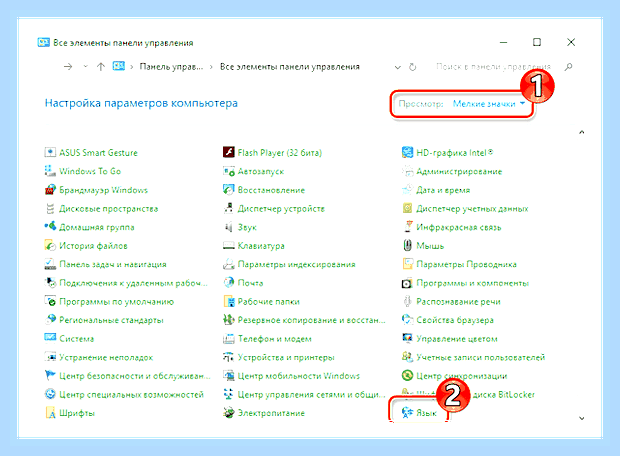
Task: Click the Электропитание power icon
Action: coord(229,413)
